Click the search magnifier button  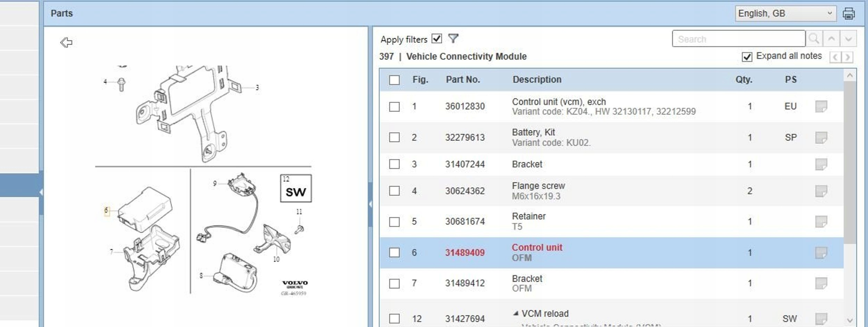point(814,39)
